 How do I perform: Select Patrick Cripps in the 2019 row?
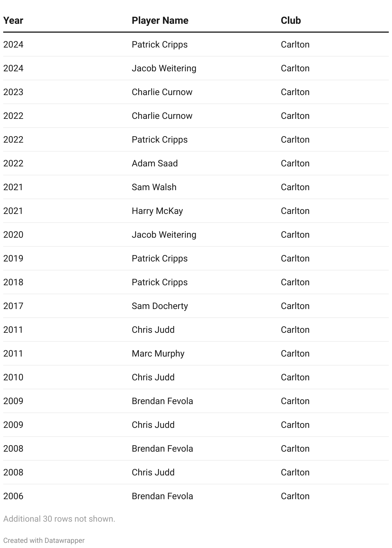[x=159, y=259]
